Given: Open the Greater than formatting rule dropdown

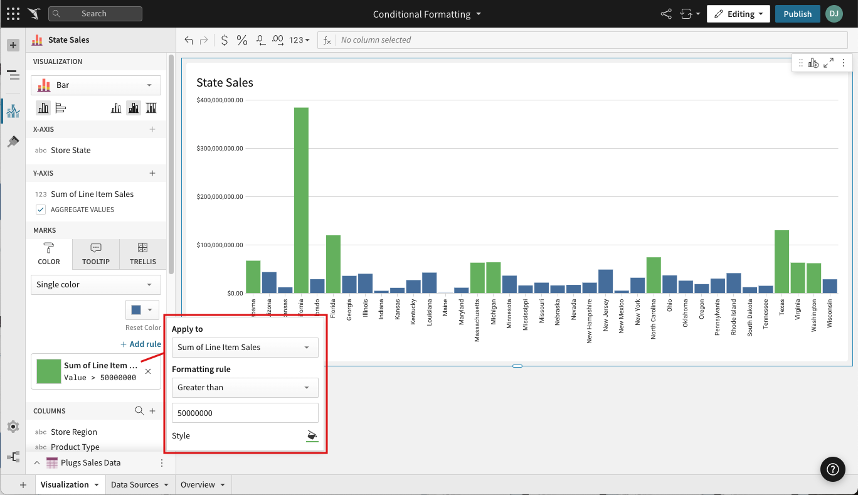Looking at the screenshot, I should coord(244,386).
